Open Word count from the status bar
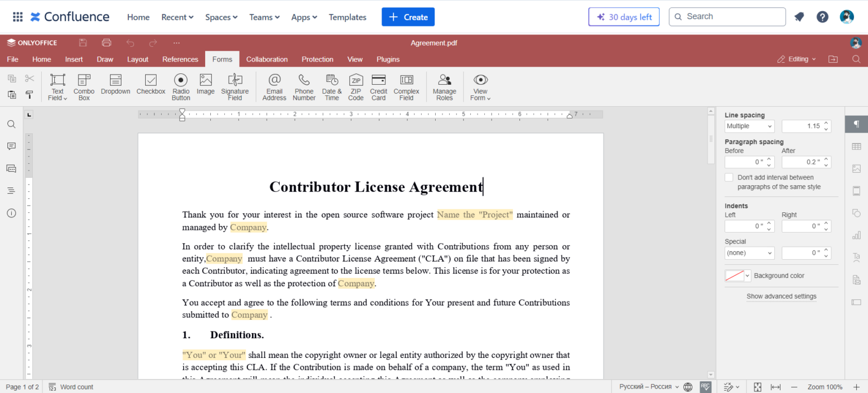Screen dimensions: 868x393 (71, 387)
